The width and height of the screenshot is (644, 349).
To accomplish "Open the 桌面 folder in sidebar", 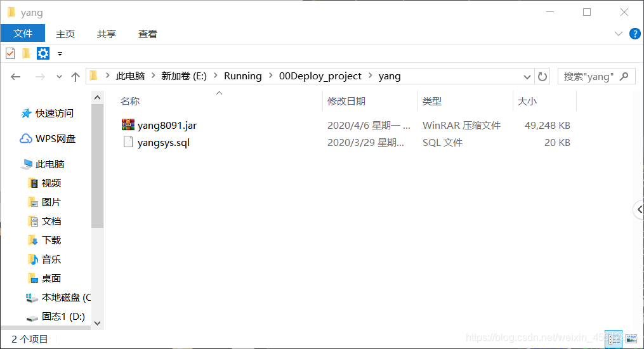I will 51,279.
